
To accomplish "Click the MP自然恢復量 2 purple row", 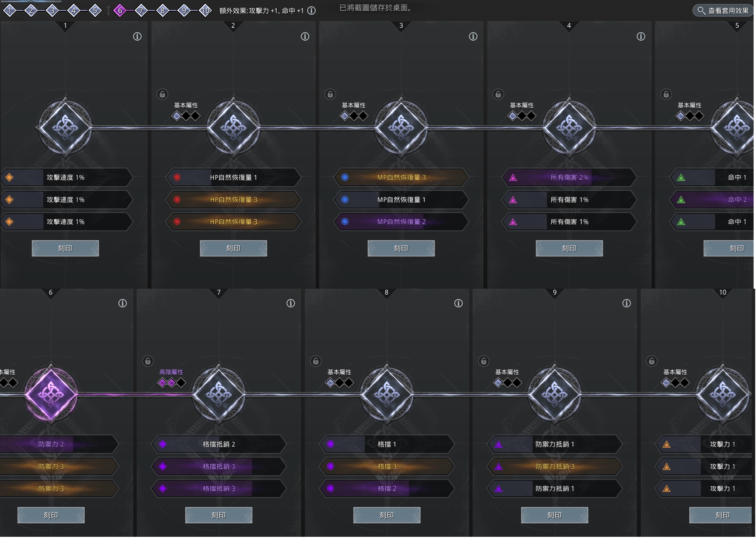I will [401, 222].
